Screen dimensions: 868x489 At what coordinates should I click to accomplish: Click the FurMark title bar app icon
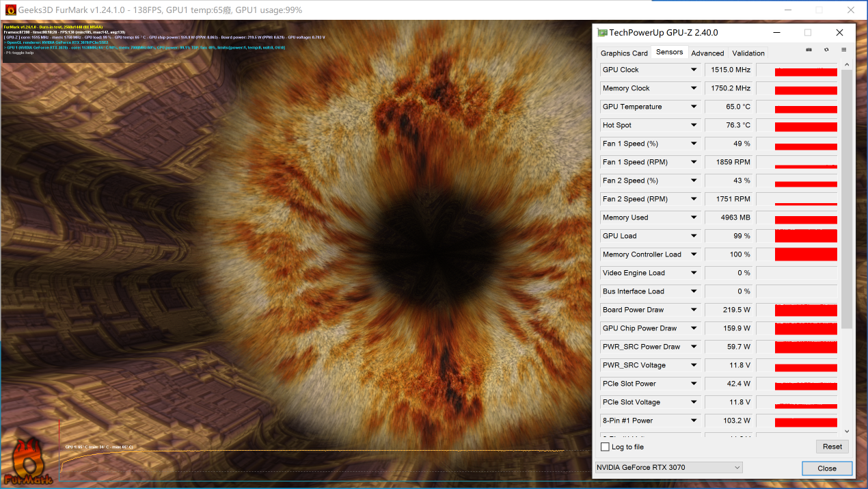point(10,10)
